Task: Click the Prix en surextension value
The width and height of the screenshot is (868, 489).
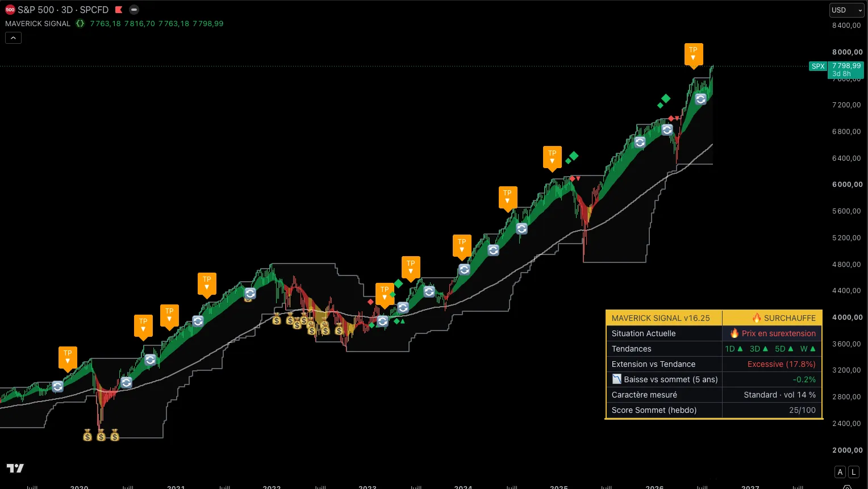Action: pos(778,333)
